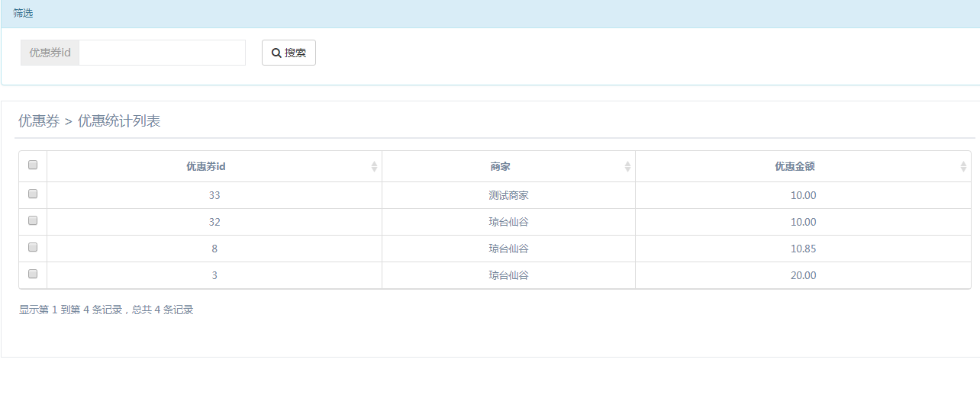This screenshot has height=414, width=980.
Task: Click the 搜索 search button
Action: click(289, 53)
